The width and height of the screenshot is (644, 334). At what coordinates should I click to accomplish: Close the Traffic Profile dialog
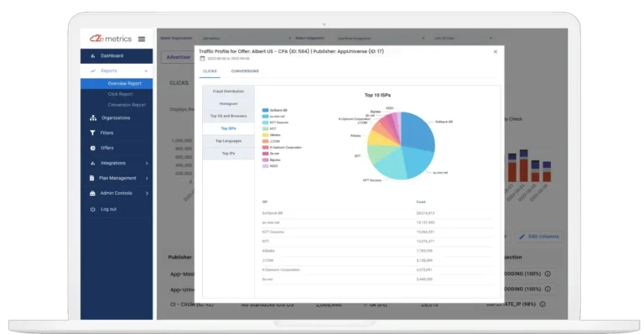(x=496, y=52)
